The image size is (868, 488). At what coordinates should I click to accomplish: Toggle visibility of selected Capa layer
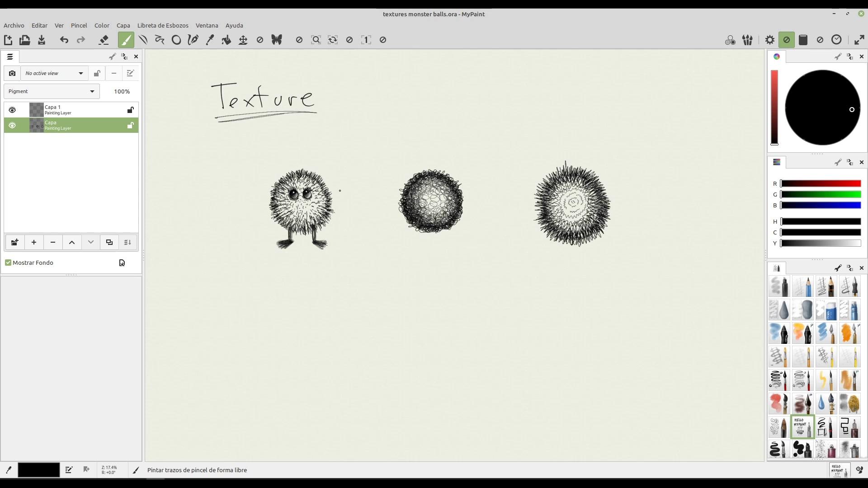tap(12, 125)
